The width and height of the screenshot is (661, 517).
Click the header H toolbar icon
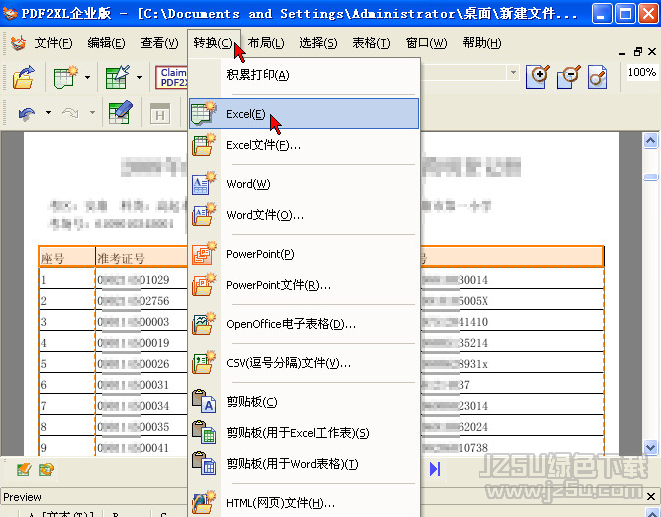pos(160,113)
